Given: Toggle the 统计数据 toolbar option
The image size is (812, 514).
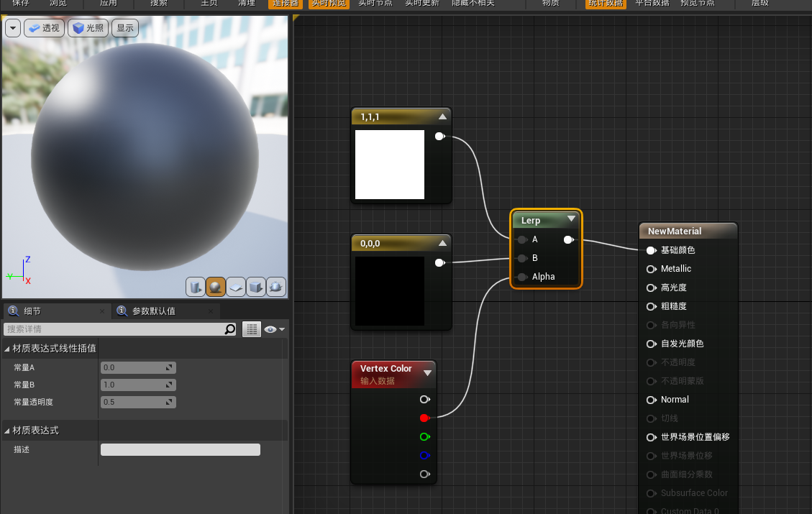Looking at the screenshot, I should [x=606, y=4].
